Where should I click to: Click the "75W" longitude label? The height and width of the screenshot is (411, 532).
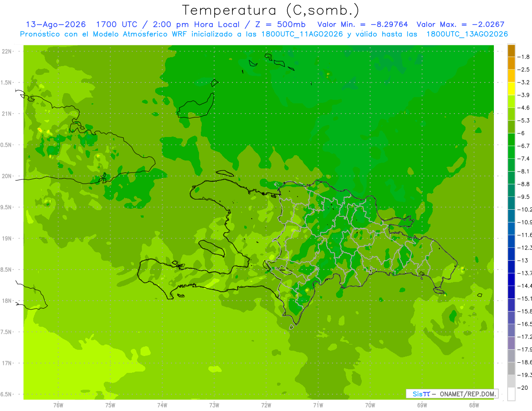tap(110, 405)
